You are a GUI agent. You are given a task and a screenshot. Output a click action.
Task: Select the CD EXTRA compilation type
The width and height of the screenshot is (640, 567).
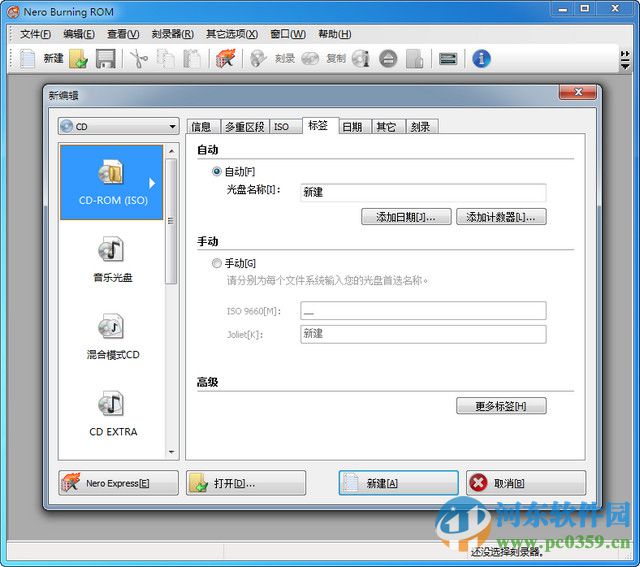(112, 414)
